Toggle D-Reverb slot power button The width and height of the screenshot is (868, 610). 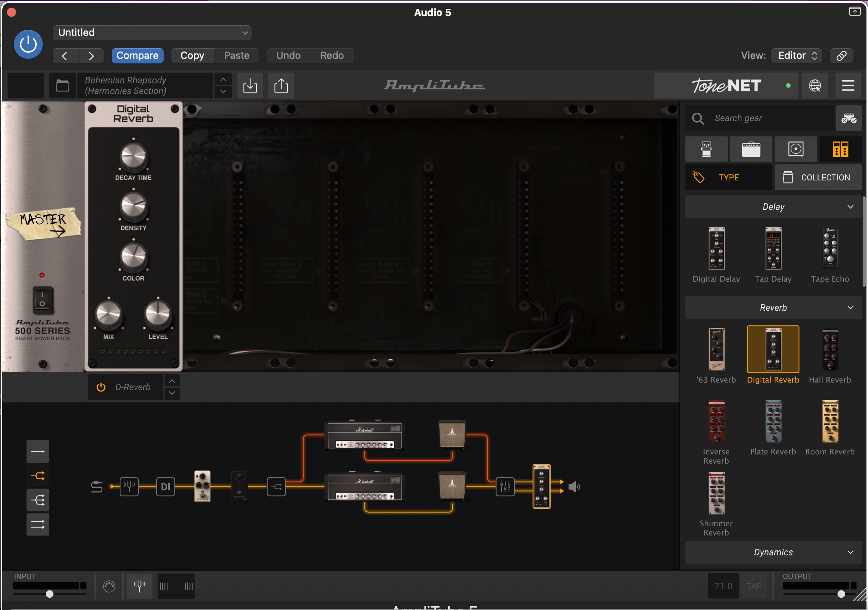pyautogui.click(x=101, y=387)
